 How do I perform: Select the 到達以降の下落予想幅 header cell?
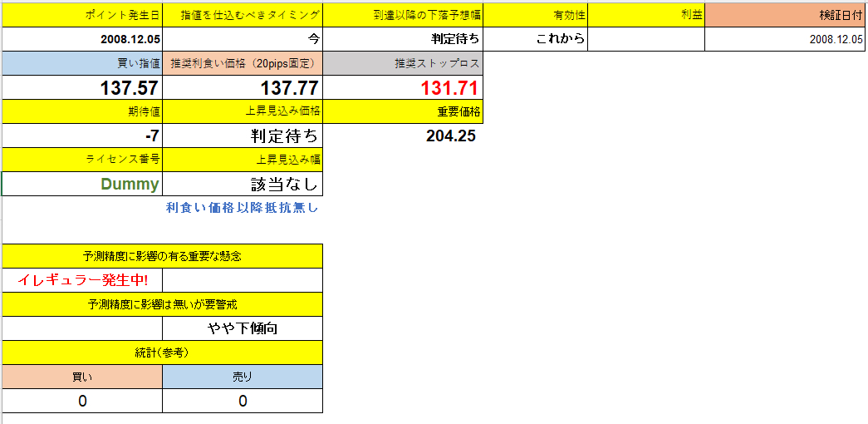[403, 15]
